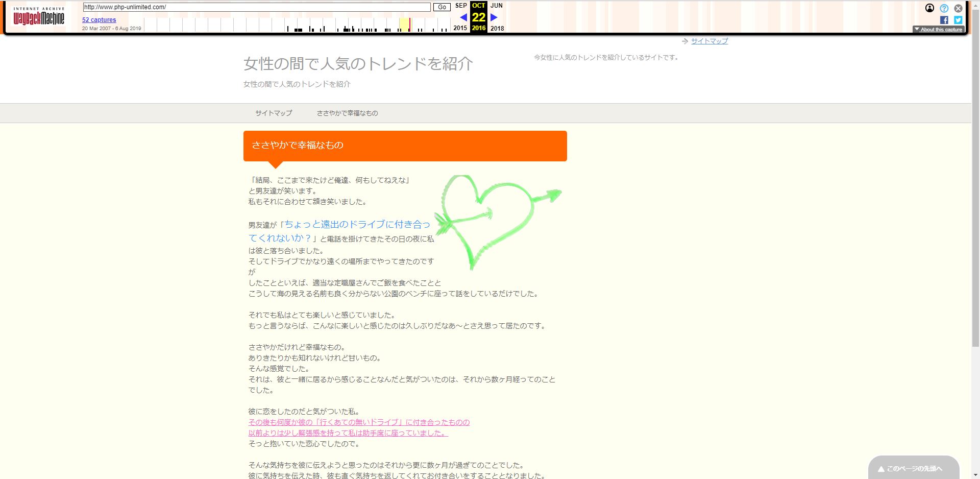980x479 pixels.
Task: Go to previous capture with left arrow
Action: 463,17
